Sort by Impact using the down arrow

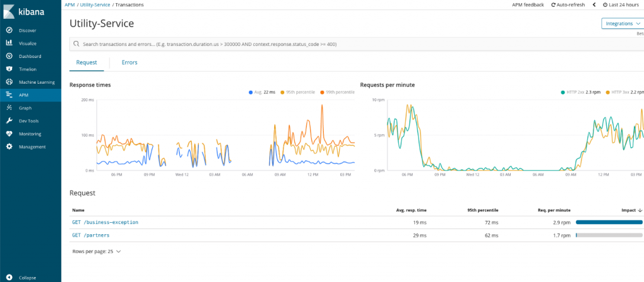coord(640,210)
